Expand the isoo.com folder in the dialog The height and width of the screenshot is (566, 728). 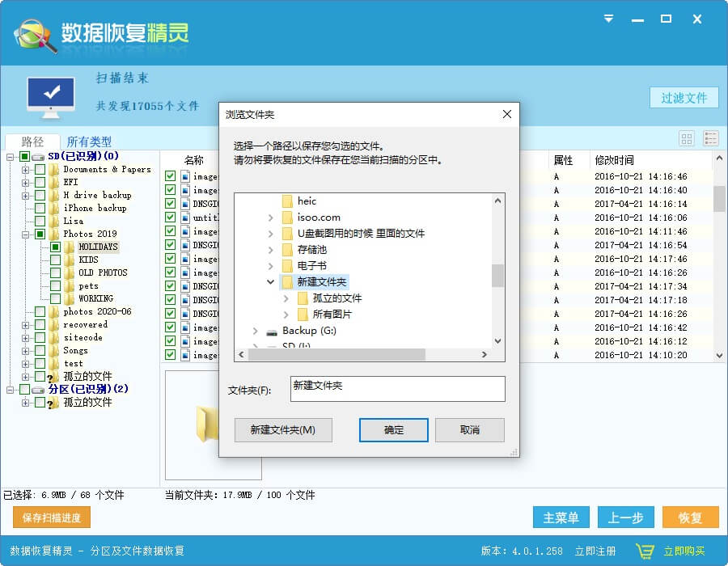(x=271, y=218)
